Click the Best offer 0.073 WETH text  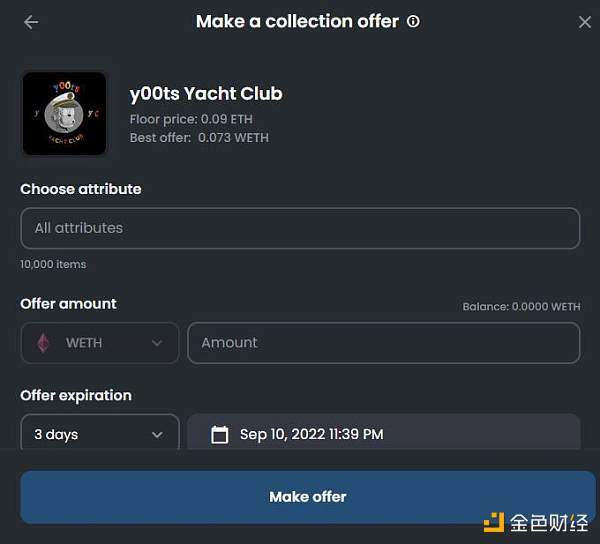pyautogui.click(x=199, y=138)
